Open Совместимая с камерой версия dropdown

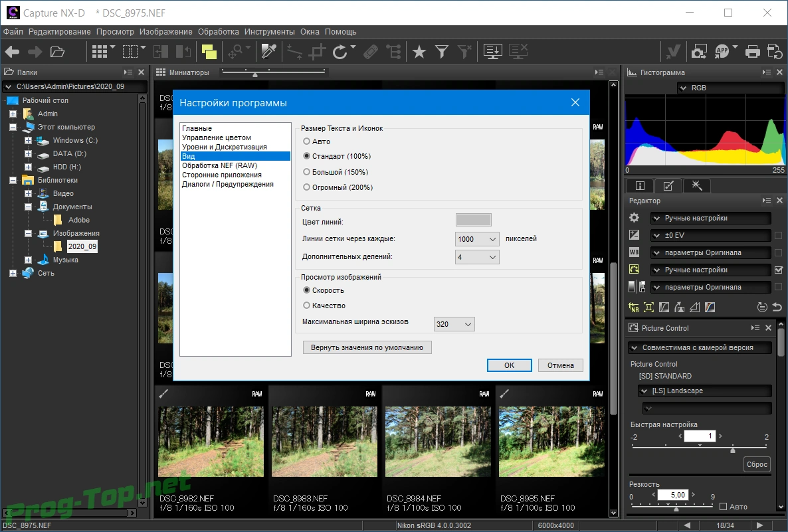[x=700, y=347]
